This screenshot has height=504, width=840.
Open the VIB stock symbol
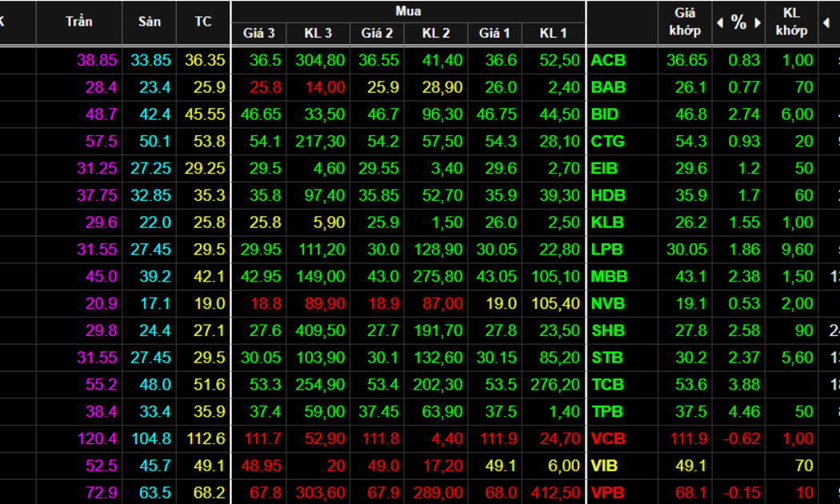tap(604, 466)
